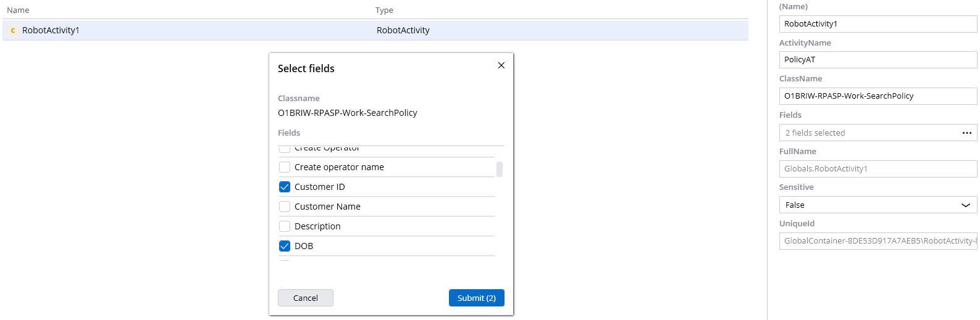Focus the ClassName text field
Viewport: 980px width, 320px height.
tap(877, 96)
